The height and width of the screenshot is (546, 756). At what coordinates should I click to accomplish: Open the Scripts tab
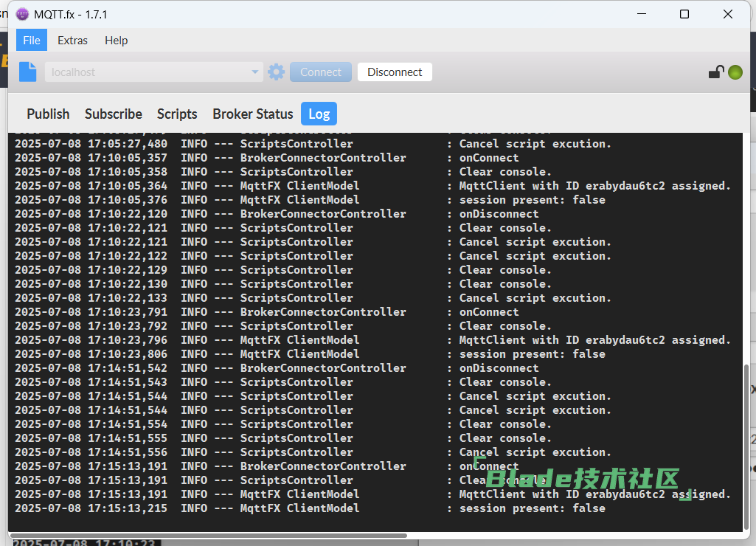click(x=177, y=114)
